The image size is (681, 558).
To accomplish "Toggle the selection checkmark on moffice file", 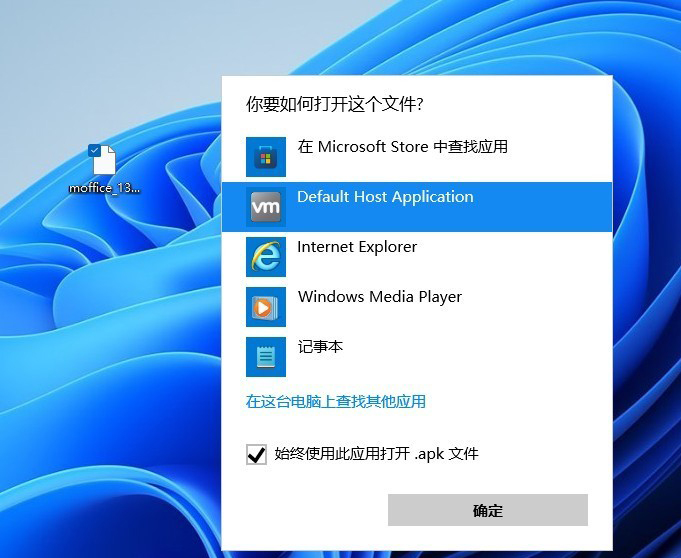I will tap(94, 150).
